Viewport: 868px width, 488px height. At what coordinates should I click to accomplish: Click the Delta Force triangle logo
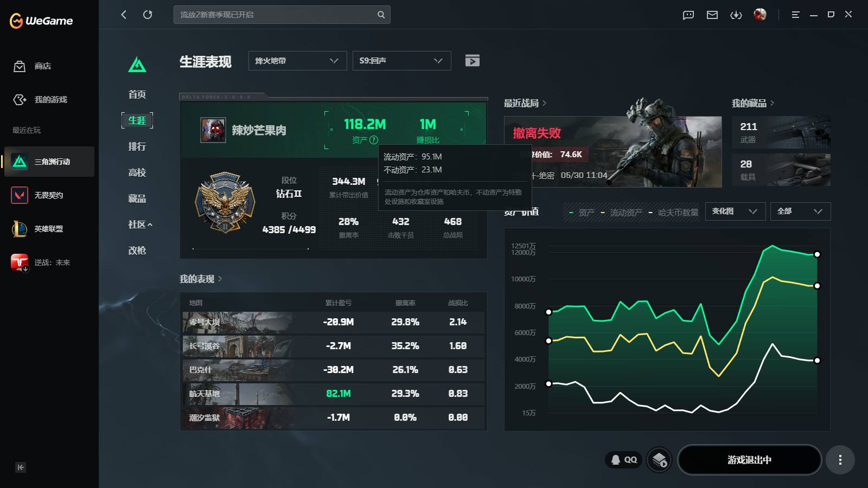(x=137, y=65)
